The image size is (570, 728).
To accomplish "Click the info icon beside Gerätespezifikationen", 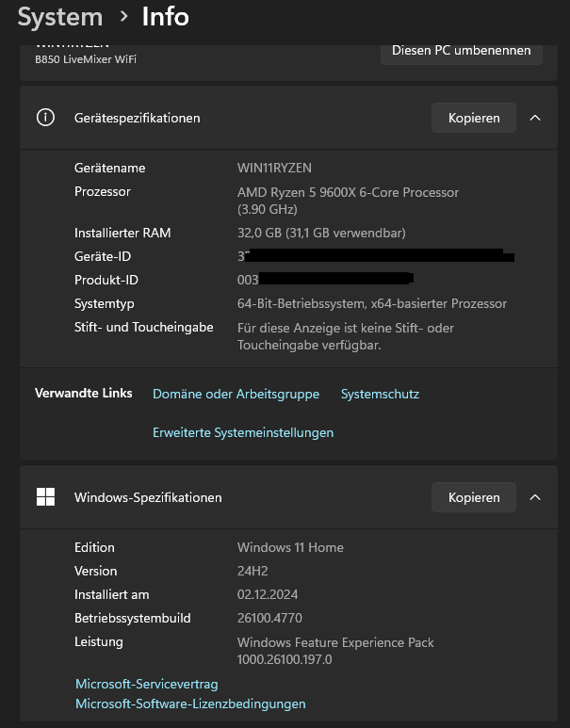I will tap(45, 118).
